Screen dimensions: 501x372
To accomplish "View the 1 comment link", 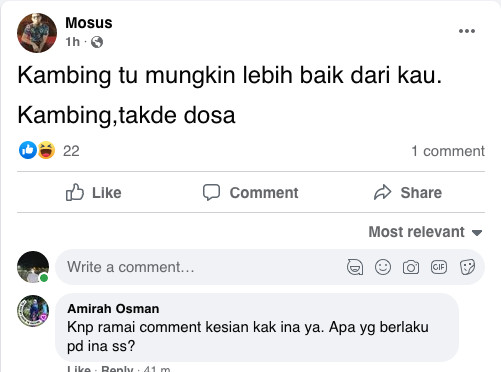I will pos(448,151).
